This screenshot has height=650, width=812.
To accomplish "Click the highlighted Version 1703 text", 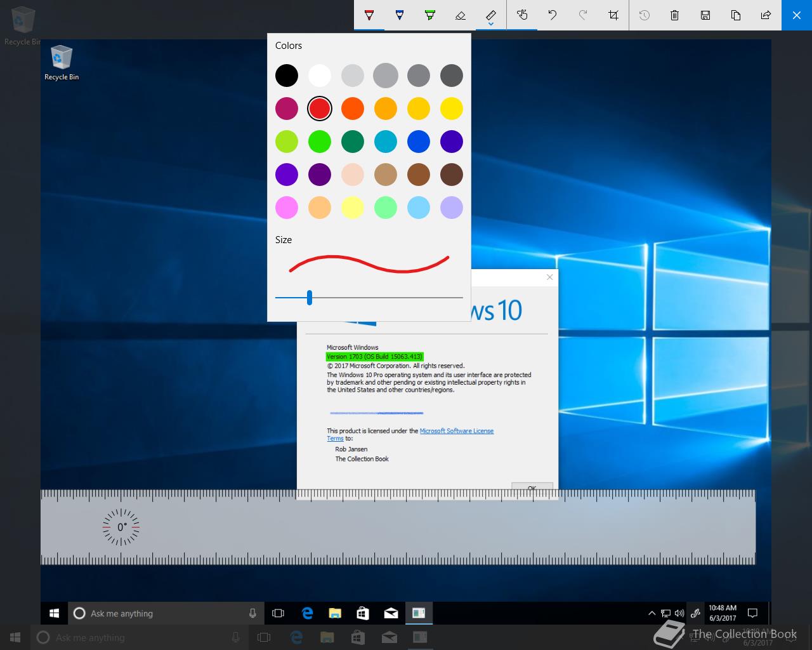I will pos(374,357).
